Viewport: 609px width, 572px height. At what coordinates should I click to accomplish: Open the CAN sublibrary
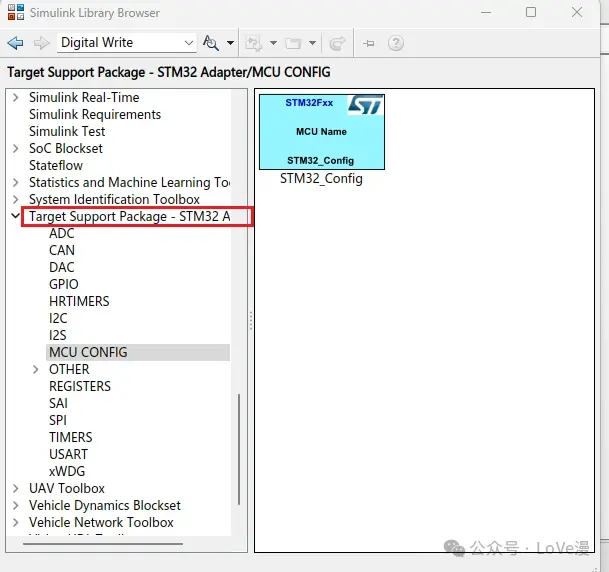tap(62, 250)
